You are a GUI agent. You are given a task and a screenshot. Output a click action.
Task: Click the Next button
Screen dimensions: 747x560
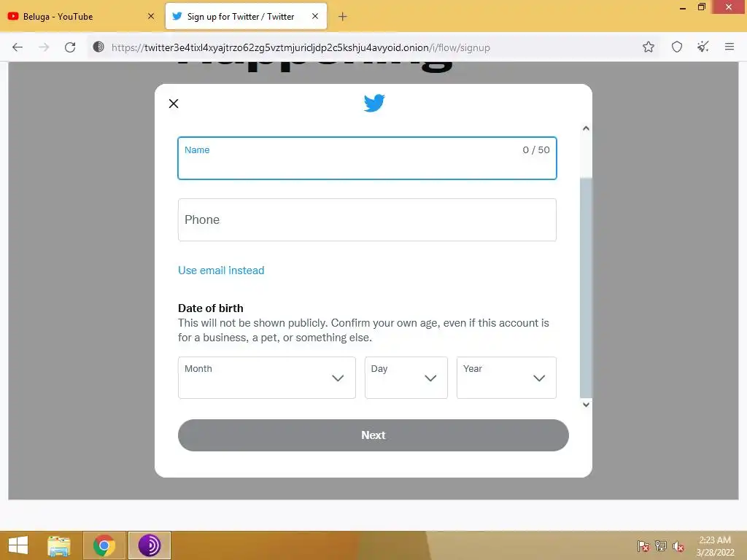(373, 435)
